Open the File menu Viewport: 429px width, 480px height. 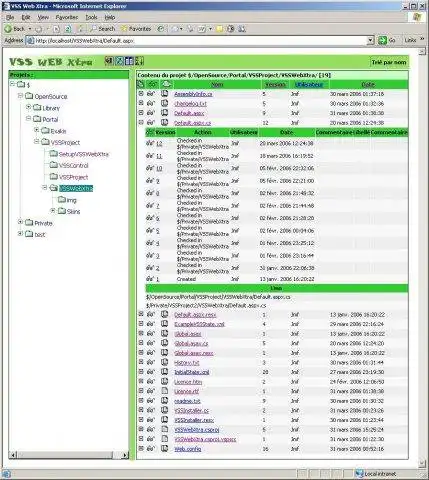coord(10,17)
